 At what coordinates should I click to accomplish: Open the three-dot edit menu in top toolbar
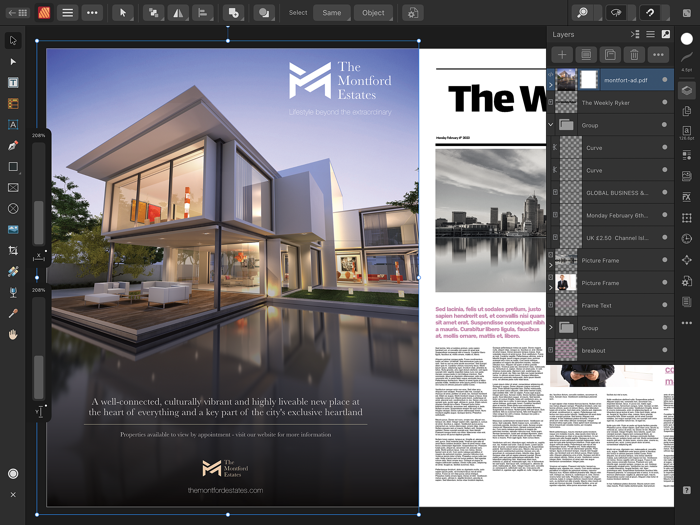coord(92,12)
